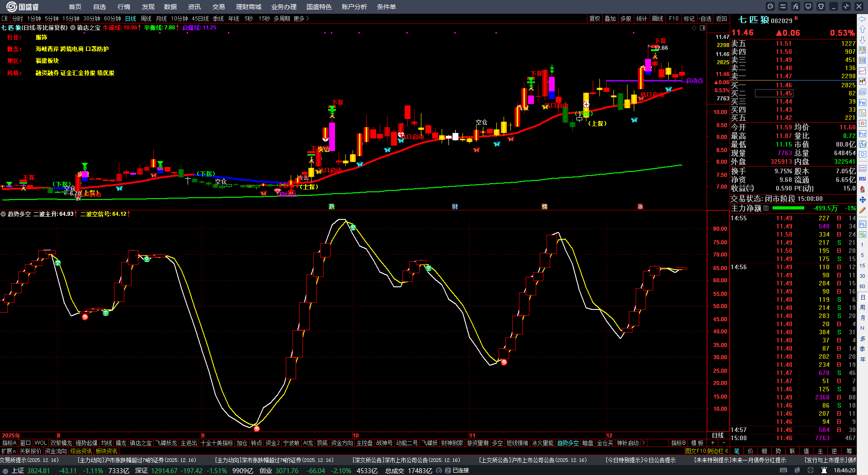The image size is (868, 475).
Task: Click the RSI indicator sidebar icon
Action: tap(863, 179)
